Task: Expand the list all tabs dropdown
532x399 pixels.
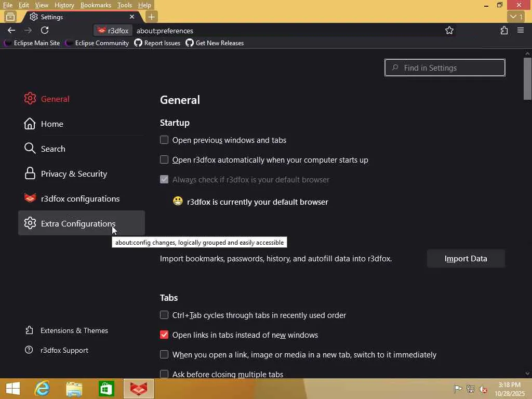Action: [x=516, y=17]
